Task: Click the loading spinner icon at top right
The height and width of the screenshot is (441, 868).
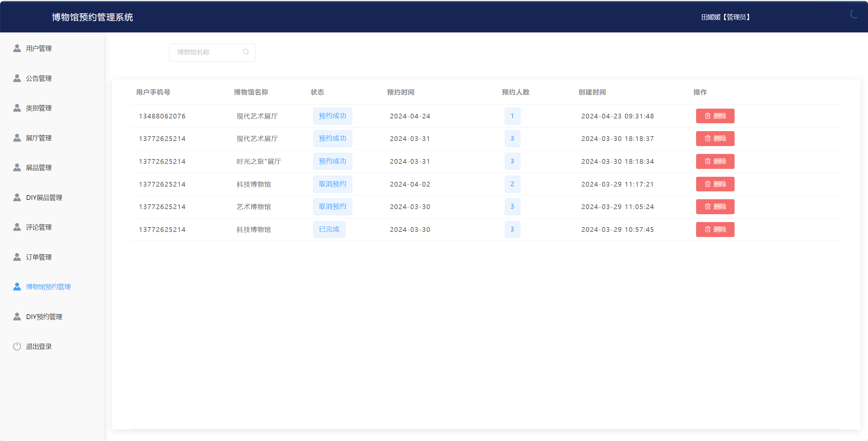Action: [x=854, y=14]
